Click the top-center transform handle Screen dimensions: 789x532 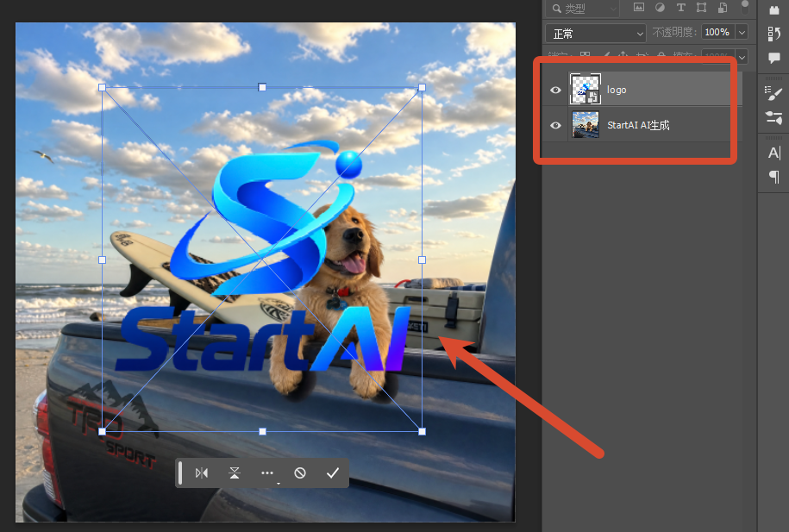point(262,88)
